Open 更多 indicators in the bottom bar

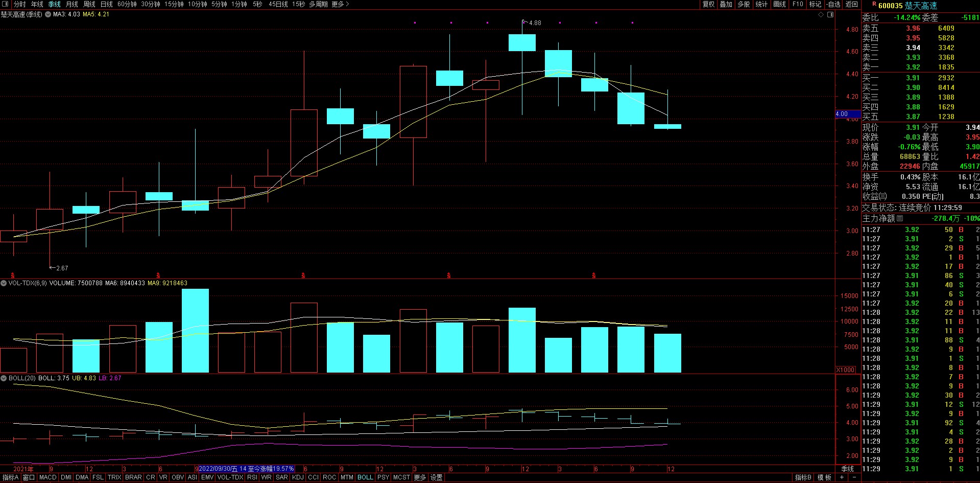pos(420,477)
